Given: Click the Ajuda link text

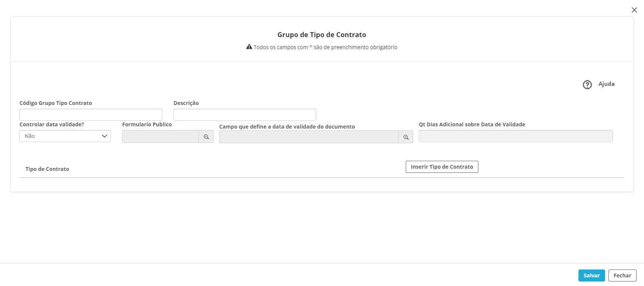Looking at the screenshot, I should coord(606,84).
